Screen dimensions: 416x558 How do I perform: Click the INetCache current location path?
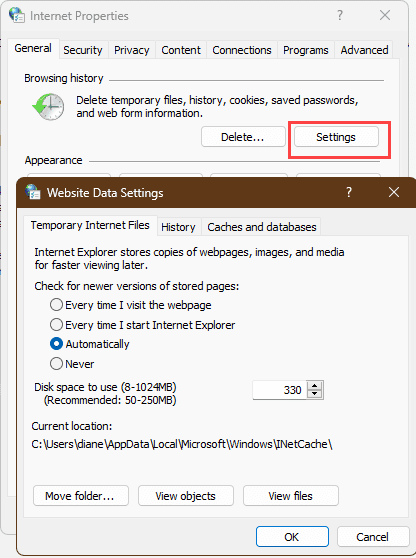point(182,444)
